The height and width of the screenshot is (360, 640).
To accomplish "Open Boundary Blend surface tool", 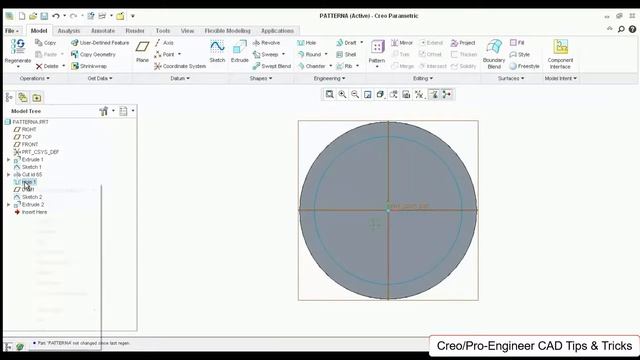I will (494, 53).
